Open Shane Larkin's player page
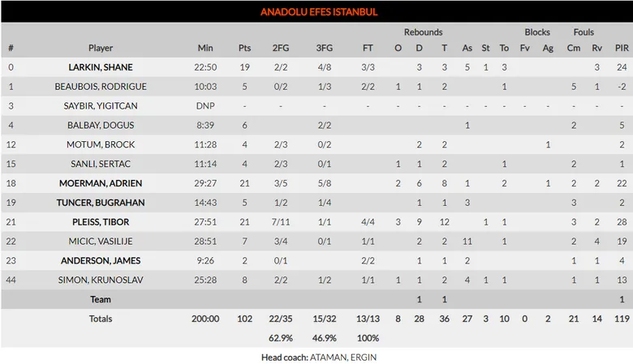 tap(101, 67)
